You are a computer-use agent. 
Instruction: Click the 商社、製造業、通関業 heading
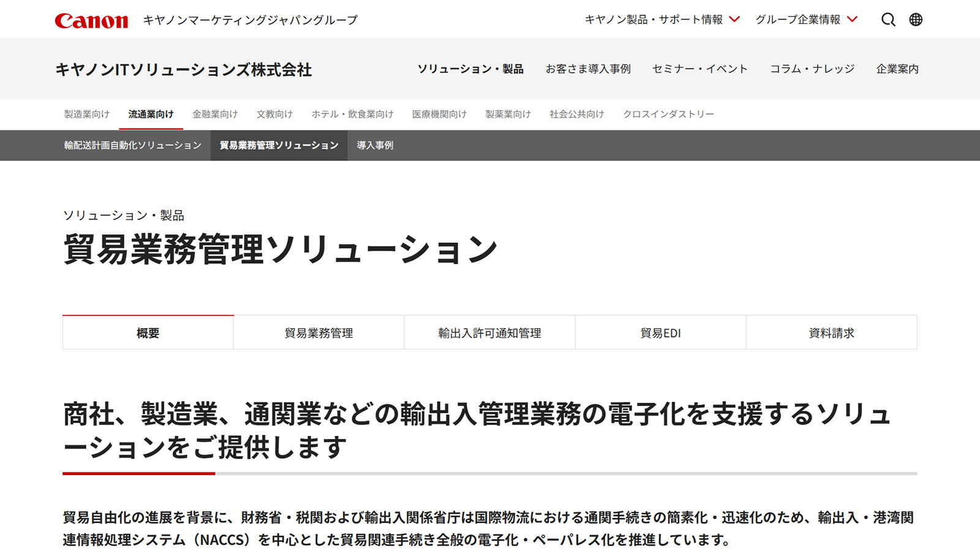(477, 431)
